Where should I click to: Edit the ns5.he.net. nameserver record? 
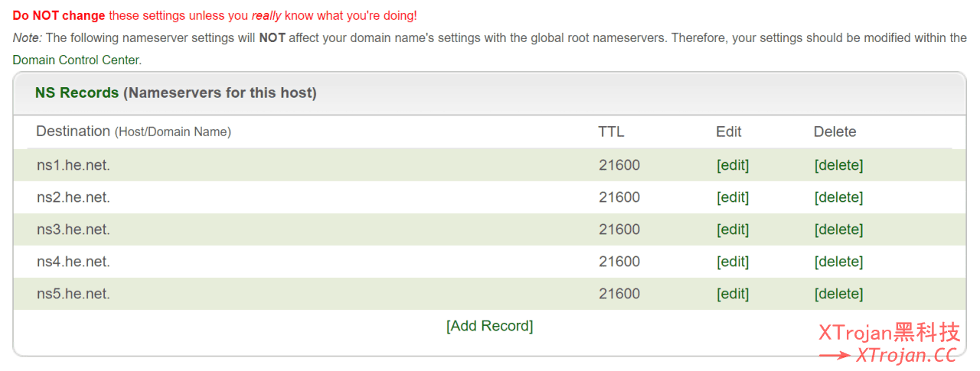point(732,294)
